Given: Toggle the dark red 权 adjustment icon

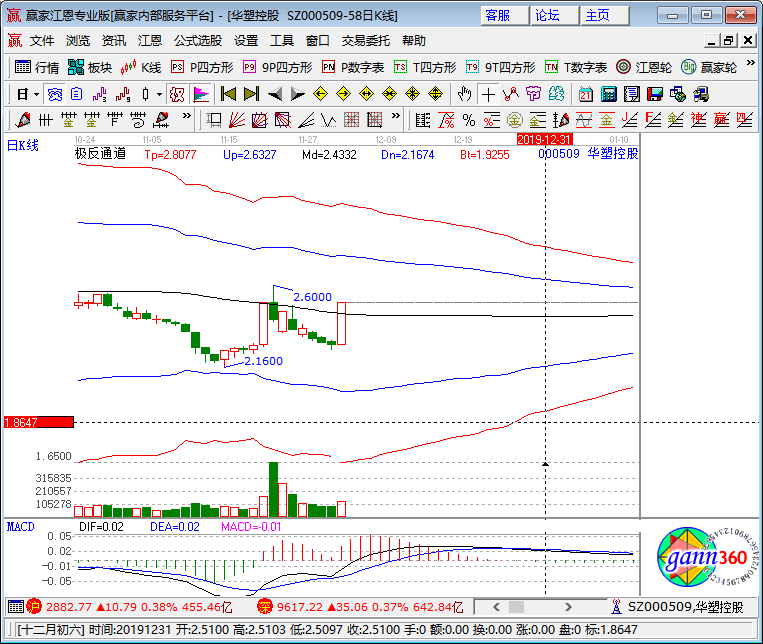Looking at the screenshot, I should [x=177, y=94].
